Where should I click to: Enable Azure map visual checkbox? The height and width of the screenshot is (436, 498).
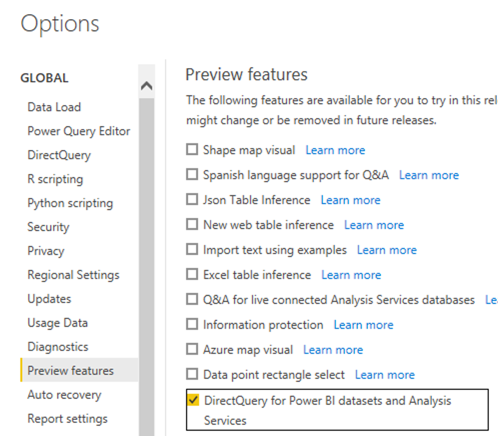pos(192,349)
